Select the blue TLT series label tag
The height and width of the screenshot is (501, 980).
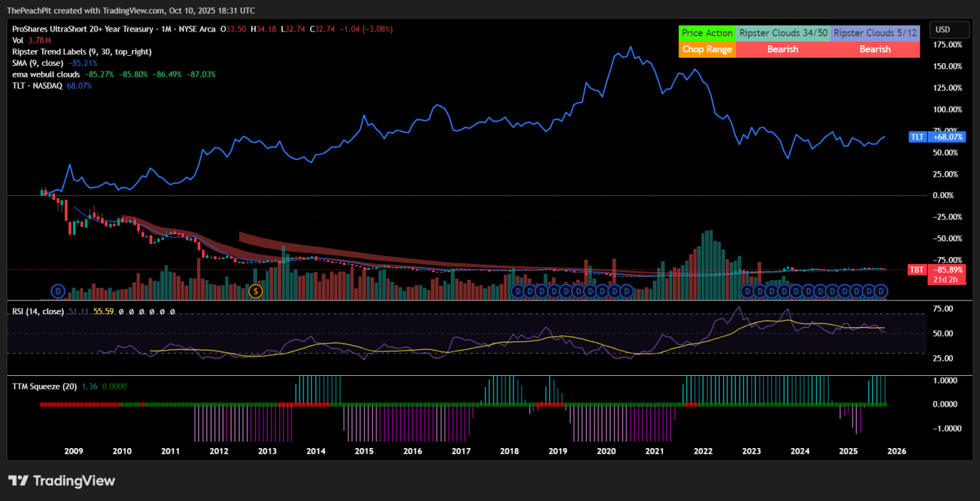[x=917, y=137]
